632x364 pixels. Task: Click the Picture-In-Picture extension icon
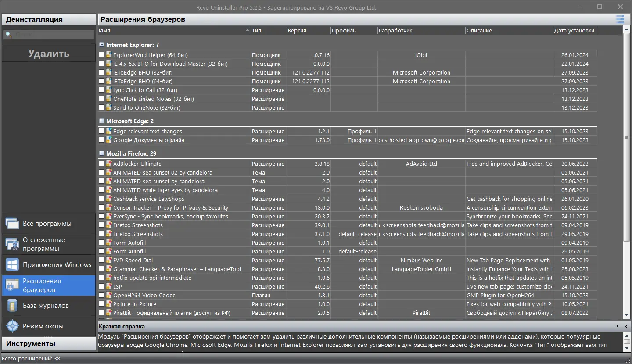[x=109, y=304]
